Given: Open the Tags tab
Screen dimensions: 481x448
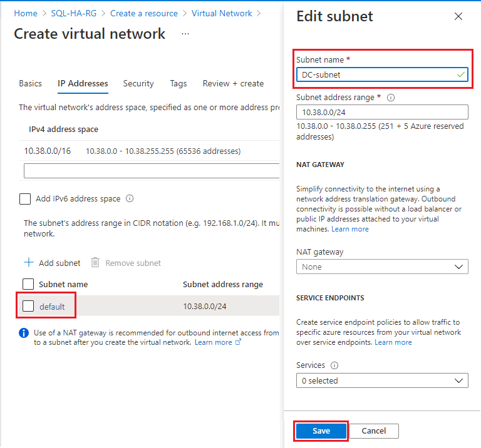Looking at the screenshot, I should pos(178,83).
